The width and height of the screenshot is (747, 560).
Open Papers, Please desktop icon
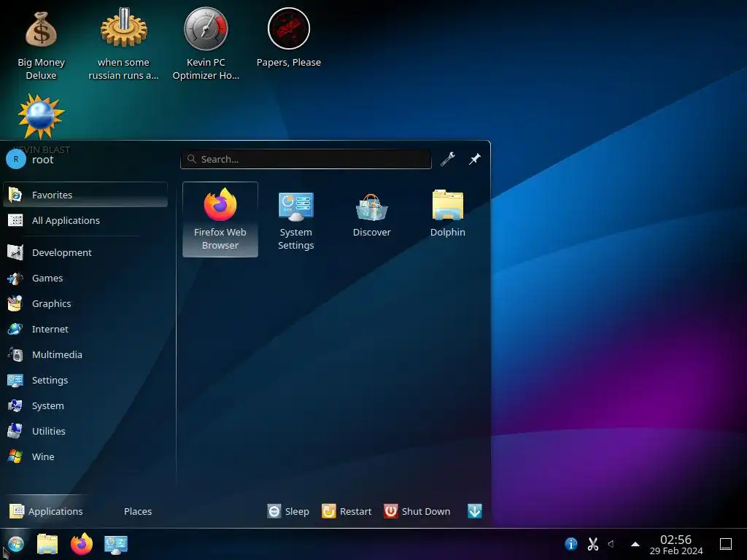[289, 38]
